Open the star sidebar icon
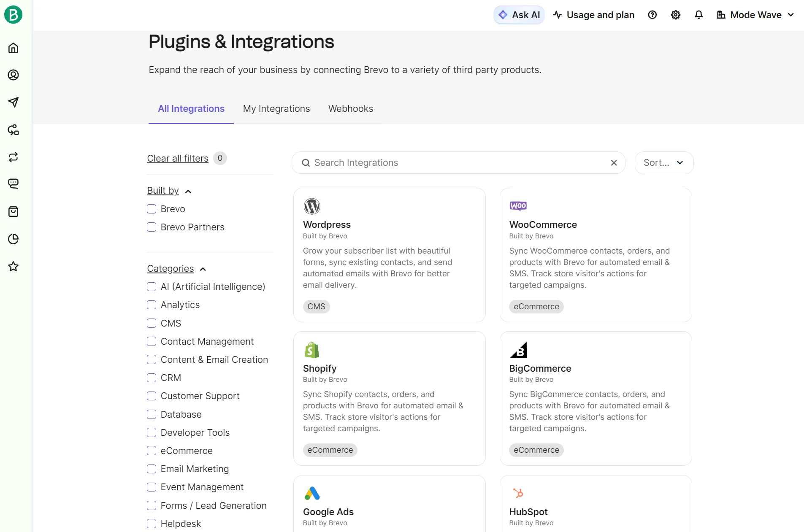804x532 pixels. (x=14, y=267)
